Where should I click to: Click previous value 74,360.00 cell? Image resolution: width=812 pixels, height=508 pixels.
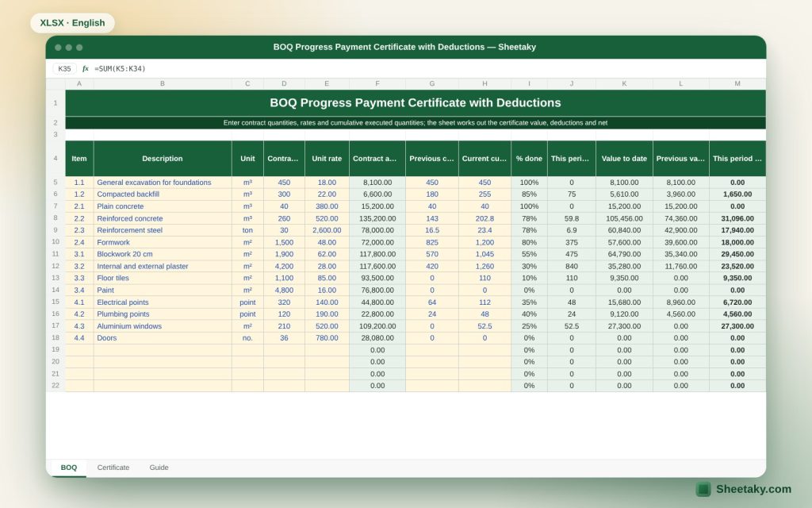point(681,219)
